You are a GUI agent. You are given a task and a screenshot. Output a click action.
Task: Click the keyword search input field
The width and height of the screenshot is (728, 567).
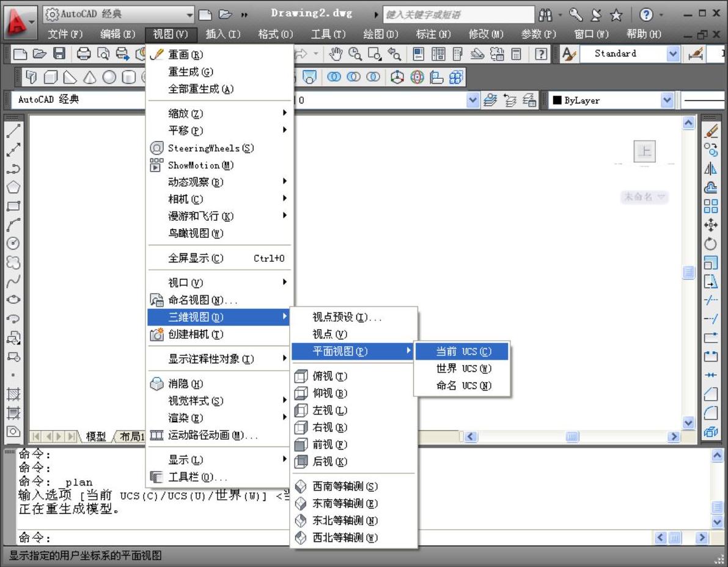click(455, 15)
